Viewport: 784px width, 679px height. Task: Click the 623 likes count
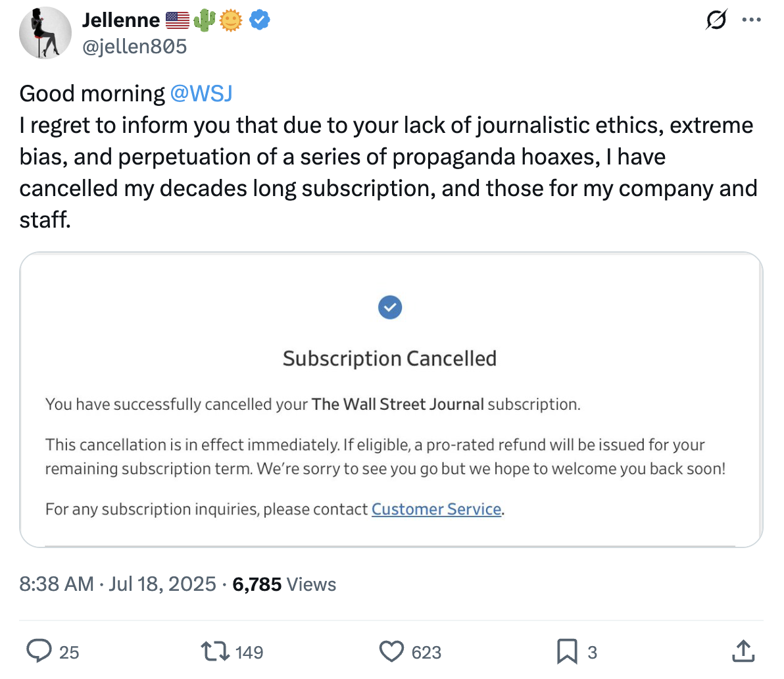tap(426, 653)
